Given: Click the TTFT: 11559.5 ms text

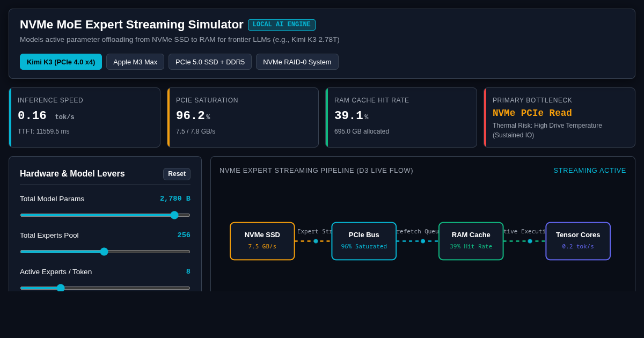Looking at the screenshot, I should tap(43, 131).
